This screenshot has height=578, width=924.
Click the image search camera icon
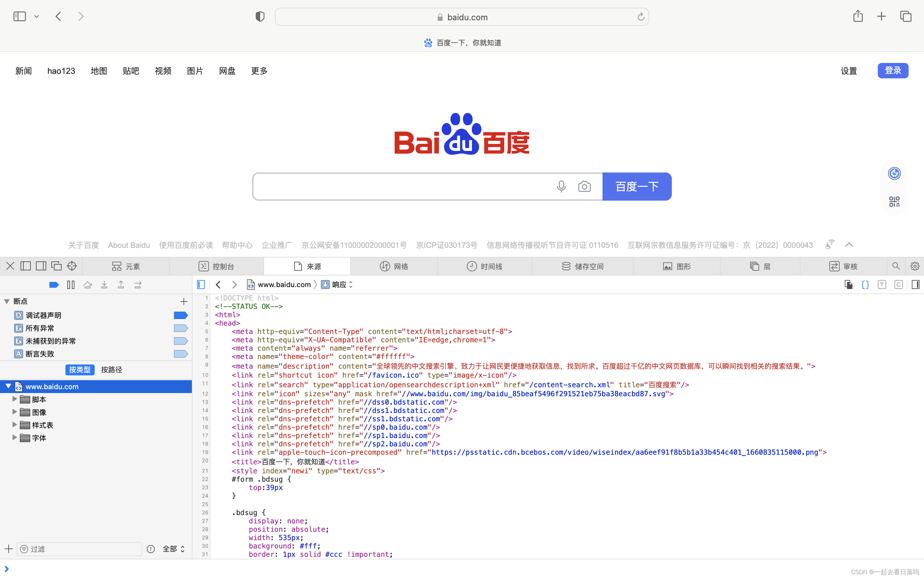[x=584, y=187]
